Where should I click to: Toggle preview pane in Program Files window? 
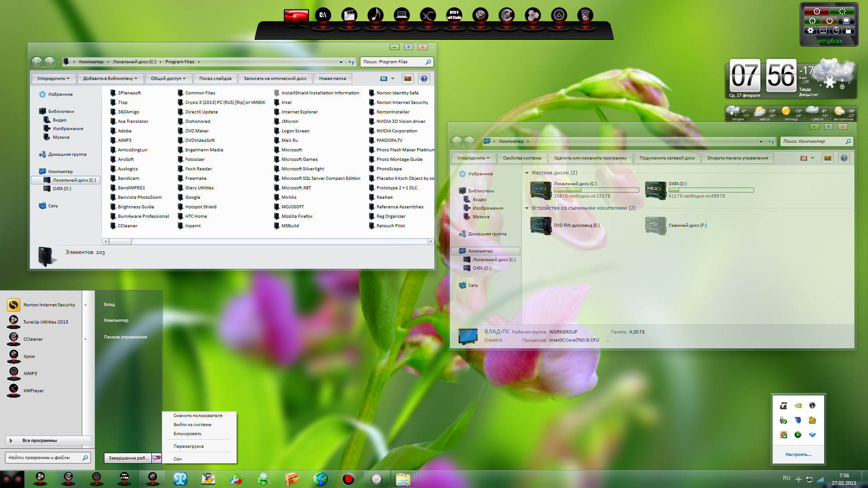[408, 79]
